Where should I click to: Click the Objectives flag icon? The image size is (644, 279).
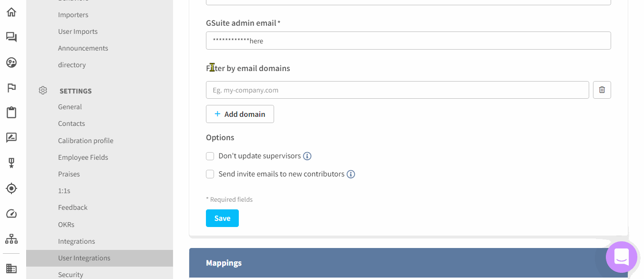[11, 87]
